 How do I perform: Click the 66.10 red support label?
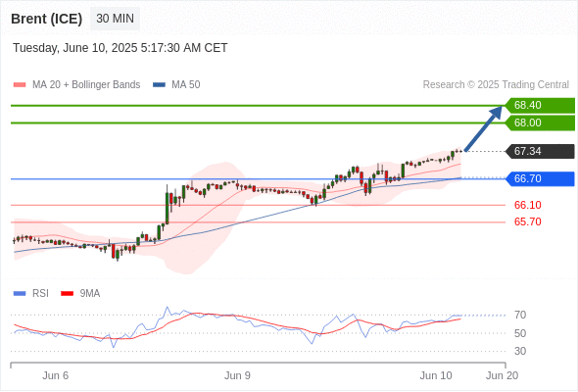click(x=527, y=205)
